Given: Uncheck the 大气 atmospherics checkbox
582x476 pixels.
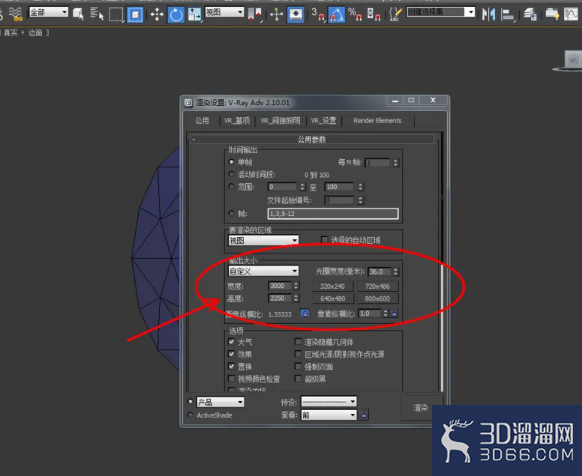Looking at the screenshot, I should click(231, 342).
